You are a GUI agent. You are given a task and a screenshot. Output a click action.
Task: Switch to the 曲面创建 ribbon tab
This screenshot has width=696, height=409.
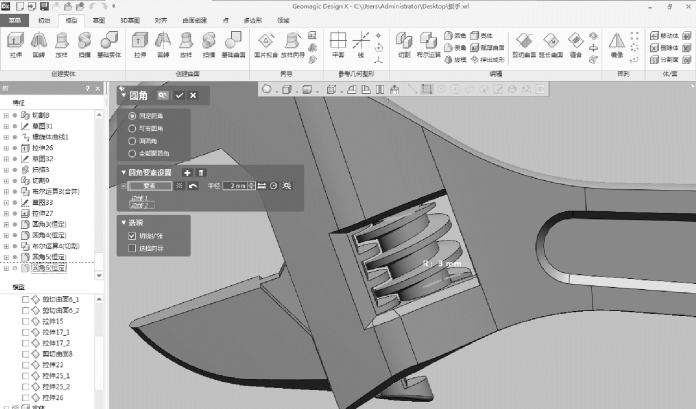(194, 20)
